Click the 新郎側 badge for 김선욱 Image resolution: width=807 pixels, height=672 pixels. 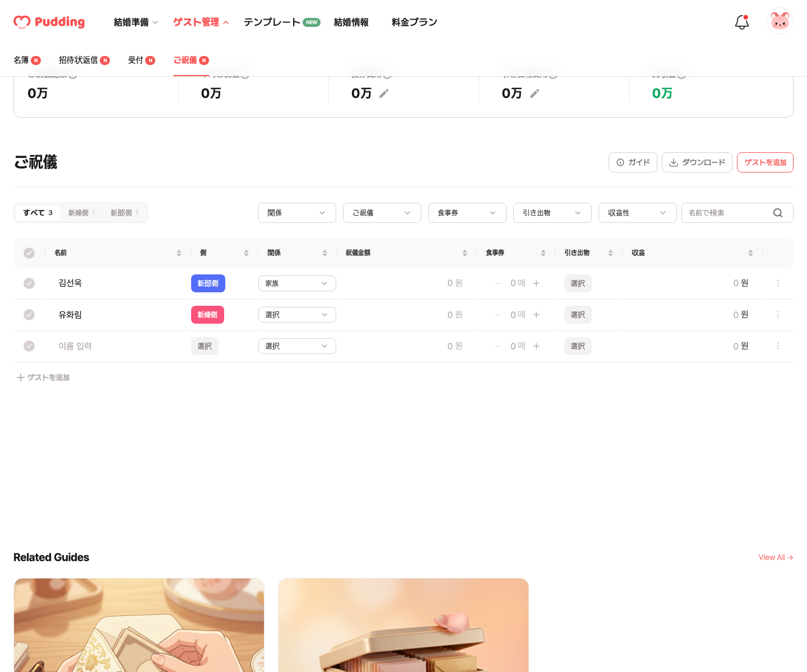pyautogui.click(x=208, y=283)
